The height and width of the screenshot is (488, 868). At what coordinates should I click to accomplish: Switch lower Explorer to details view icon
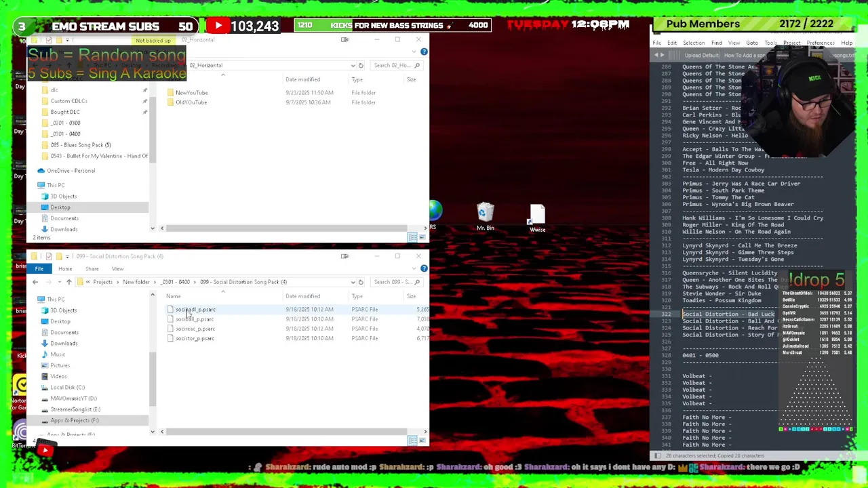point(412,441)
